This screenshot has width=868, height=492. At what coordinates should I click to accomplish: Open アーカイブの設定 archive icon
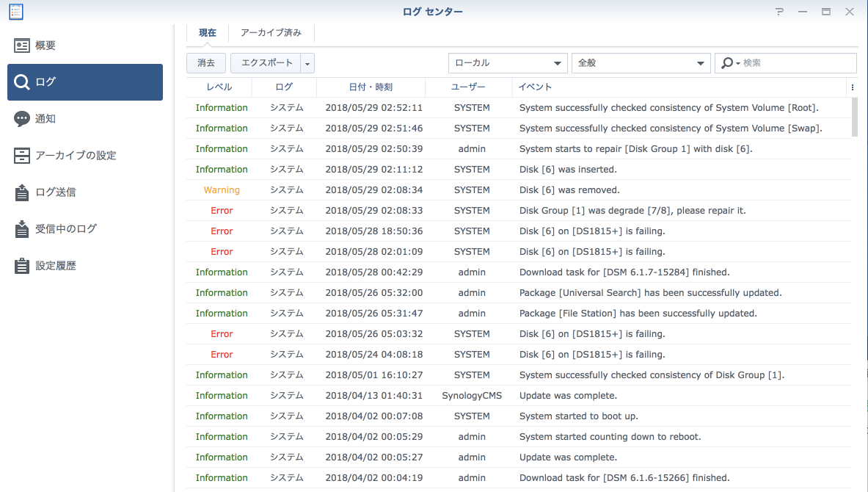tap(23, 156)
